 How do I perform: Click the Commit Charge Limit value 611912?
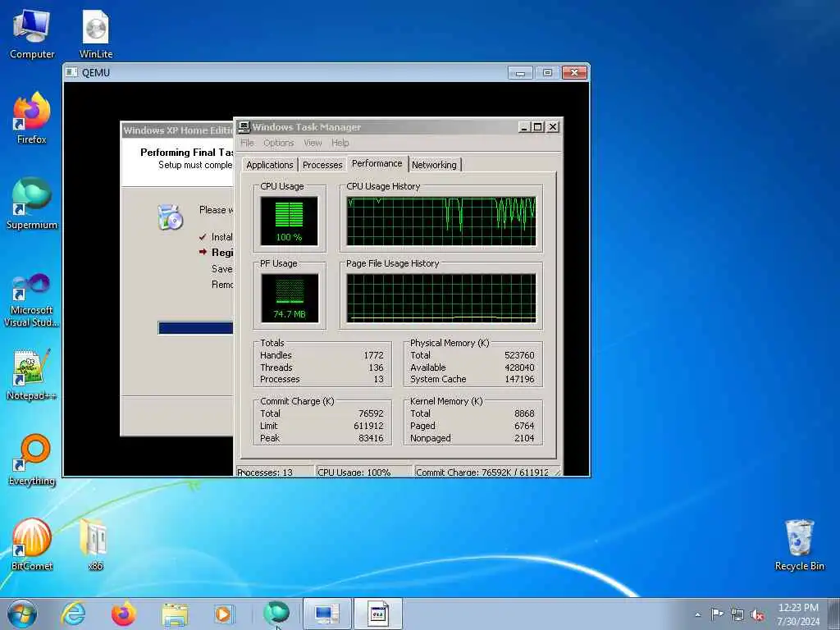tap(368, 426)
